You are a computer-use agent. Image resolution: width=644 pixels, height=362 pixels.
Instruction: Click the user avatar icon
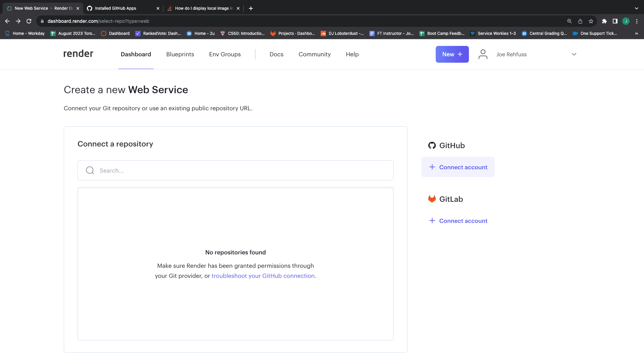pyautogui.click(x=483, y=54)
